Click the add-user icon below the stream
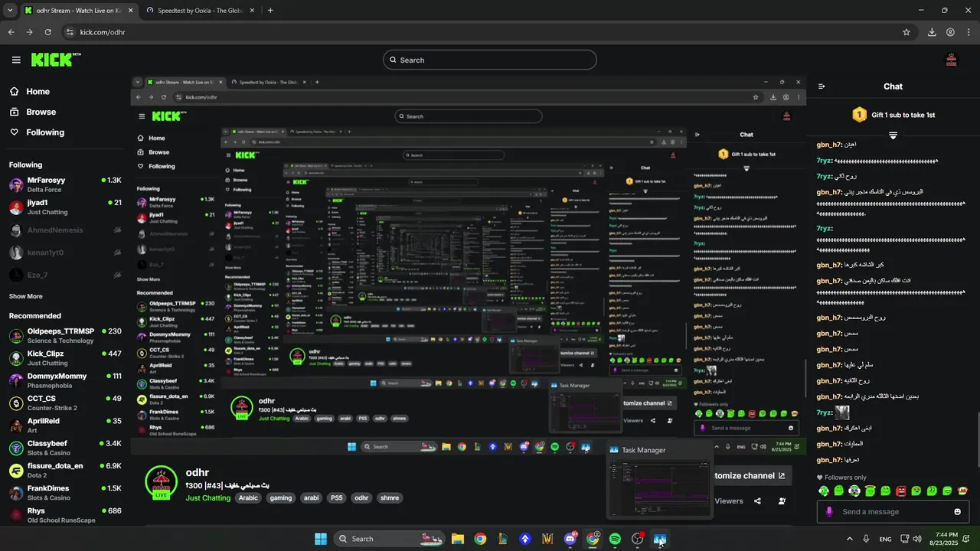This screenshot has height=551, width=980. tap(782, 501)
